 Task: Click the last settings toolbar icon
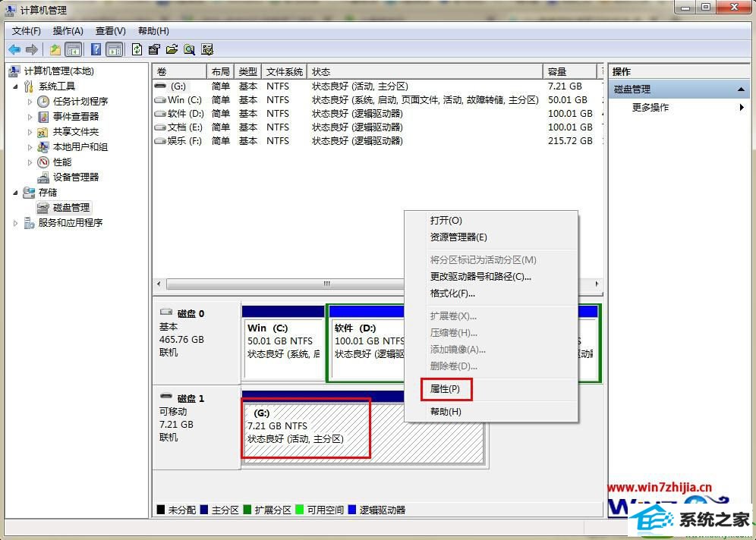[x=207, y=49]
